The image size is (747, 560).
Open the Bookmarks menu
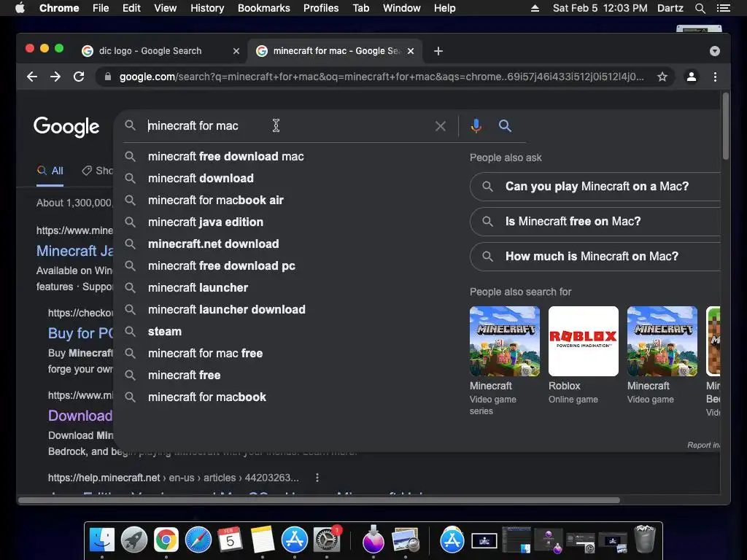pos(264,8)
